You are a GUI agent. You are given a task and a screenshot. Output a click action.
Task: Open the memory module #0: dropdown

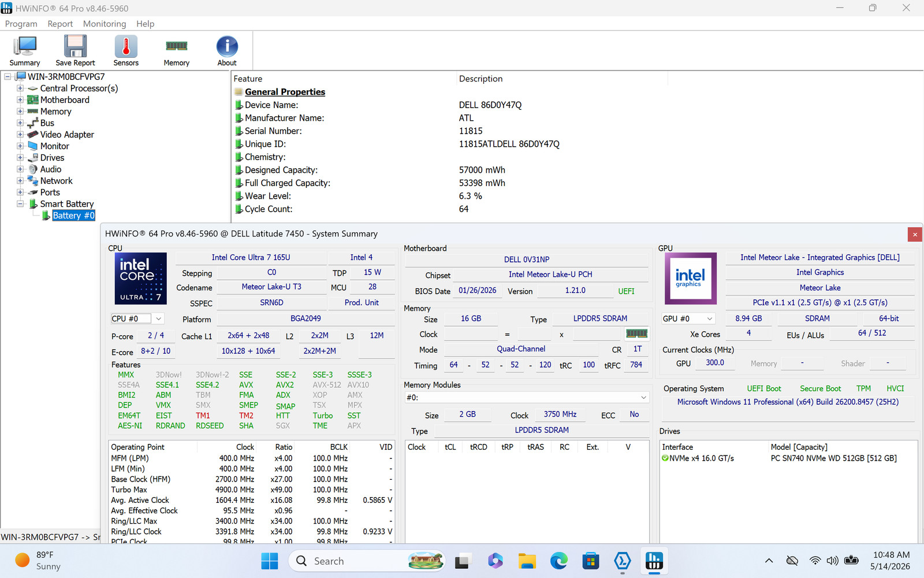(527, 398)
